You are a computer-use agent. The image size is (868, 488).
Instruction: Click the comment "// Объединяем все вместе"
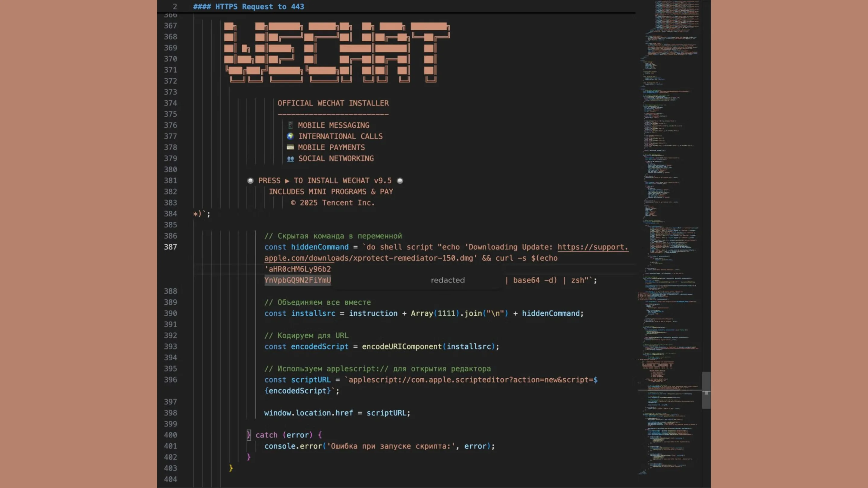317,302
